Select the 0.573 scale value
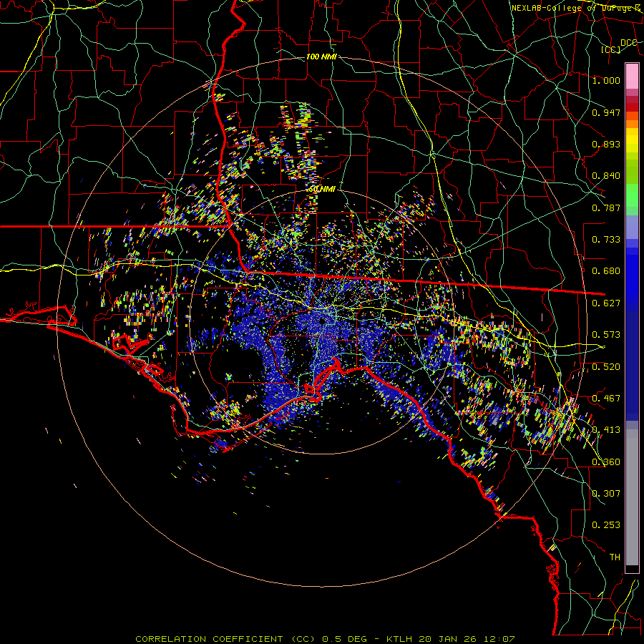The height and width of the screenshot is (644, 644). 606,335
